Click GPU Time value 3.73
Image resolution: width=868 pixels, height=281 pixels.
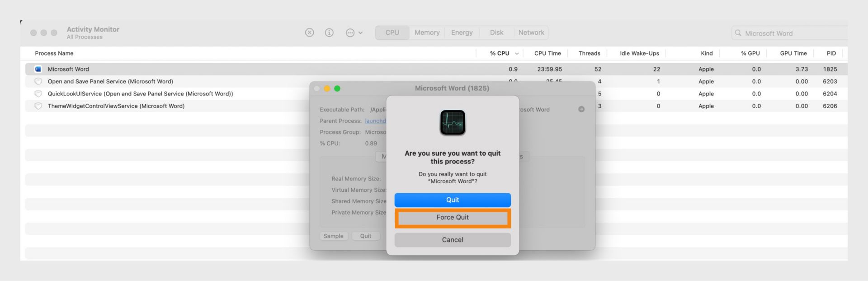point(802,69)
